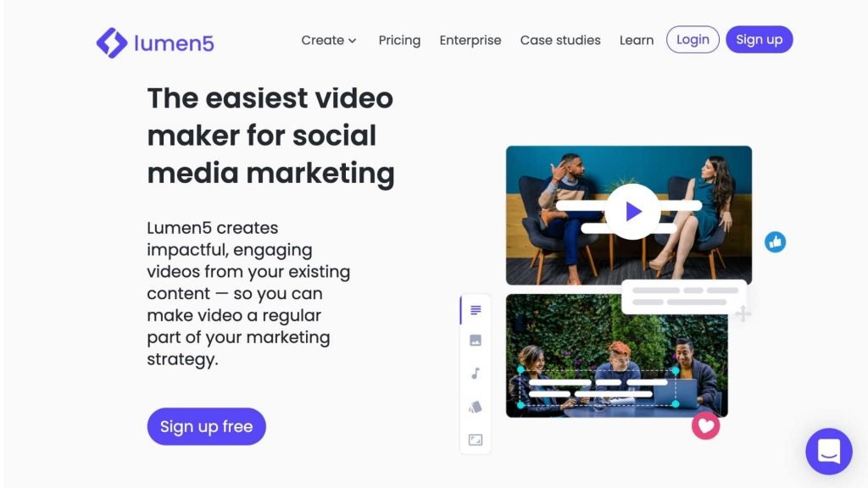The width and height of the screenshot is (868, 488).
Task: Click the chevron next to Create
Action: tap(352, 41)
